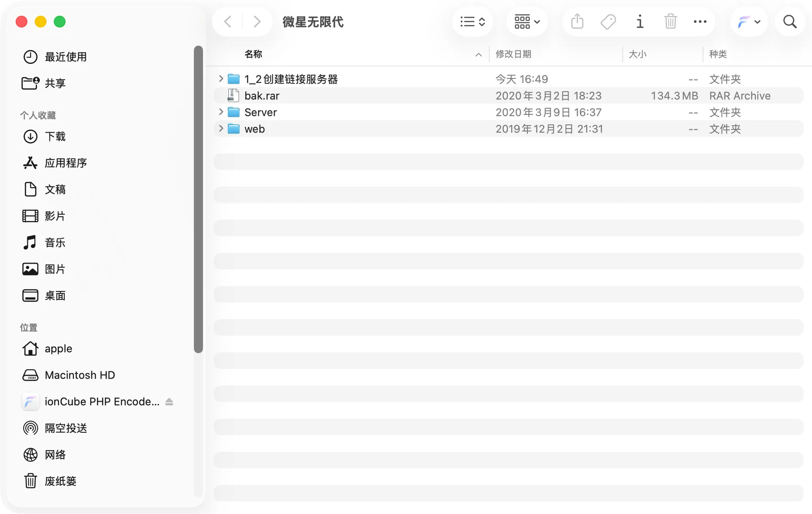The image size is (812, 514).
Task: Click the tag icon in the toolbar
Action: click(x=608, y=22)
